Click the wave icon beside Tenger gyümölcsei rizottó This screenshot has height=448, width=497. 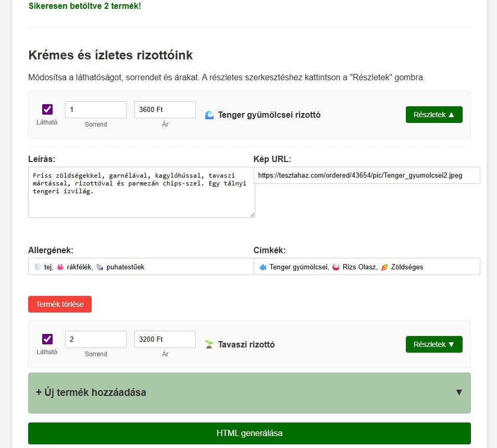coord(209,115)
